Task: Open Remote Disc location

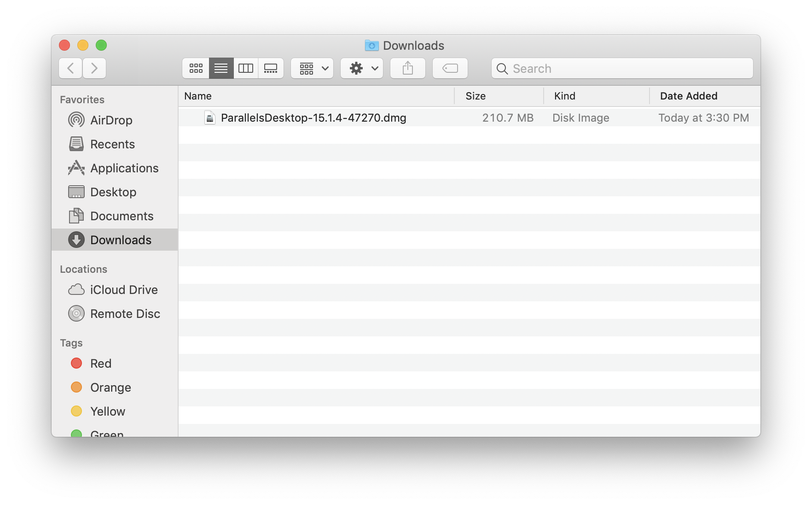Action: (x=125, y=314)
